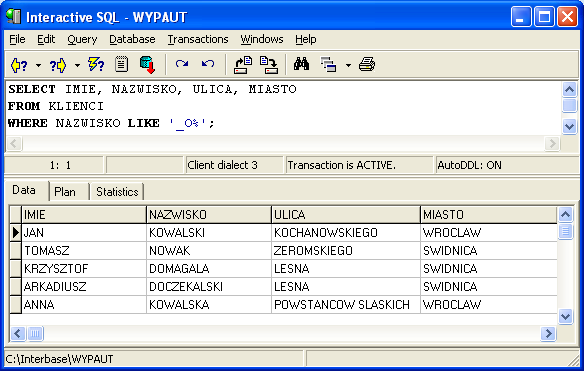
Task: Rollback transaction with counter-clockwise arrow icon
Action: 208,64
